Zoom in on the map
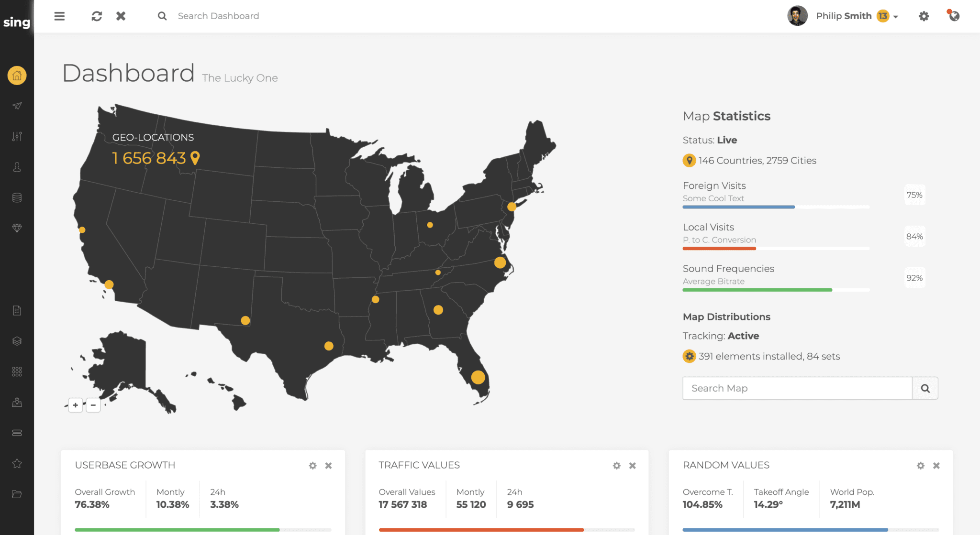Viewport: 980px width, 535px height. [76, 405]
